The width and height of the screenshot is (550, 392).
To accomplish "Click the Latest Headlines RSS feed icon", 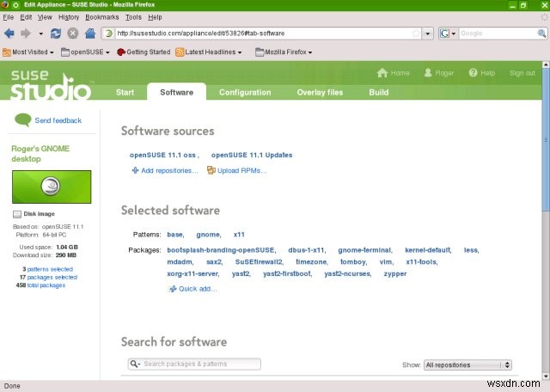I will click(180, 52).
